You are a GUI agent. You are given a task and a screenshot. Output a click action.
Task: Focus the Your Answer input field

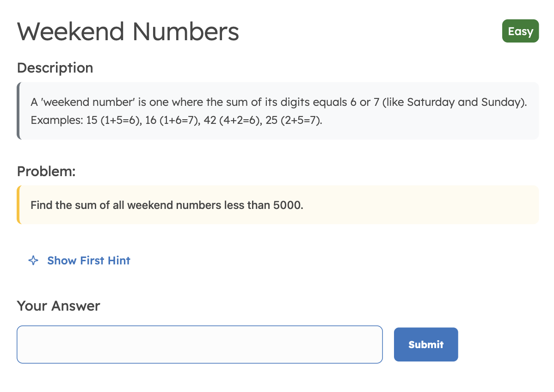pos(199,344)
